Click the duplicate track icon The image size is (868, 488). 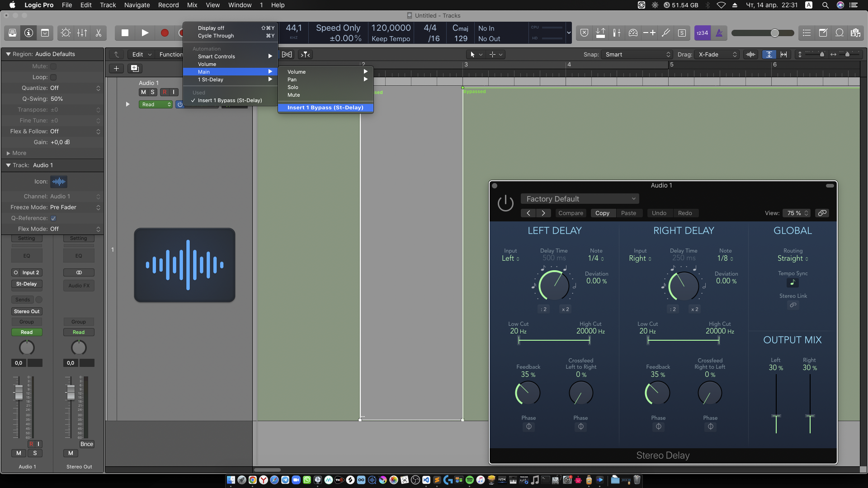pos(134,69)
